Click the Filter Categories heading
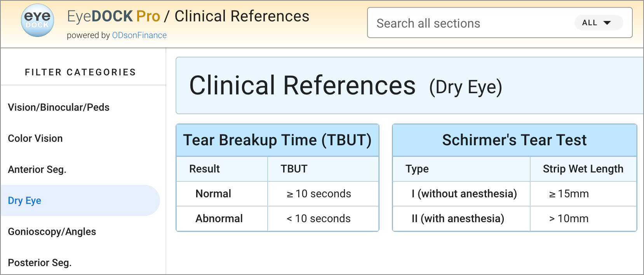Viewport: 644px width, 275px height. tap(80, 72)
